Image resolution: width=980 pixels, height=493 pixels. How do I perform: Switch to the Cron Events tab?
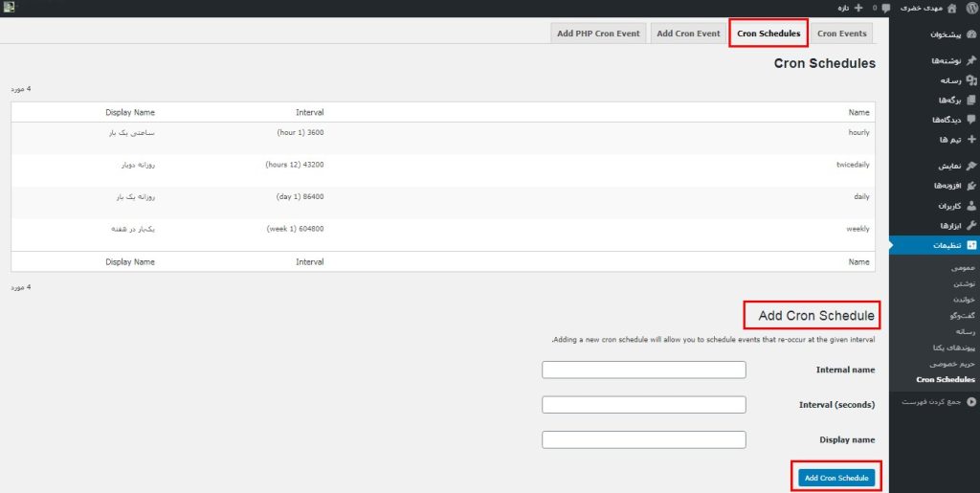click(841, 34)
